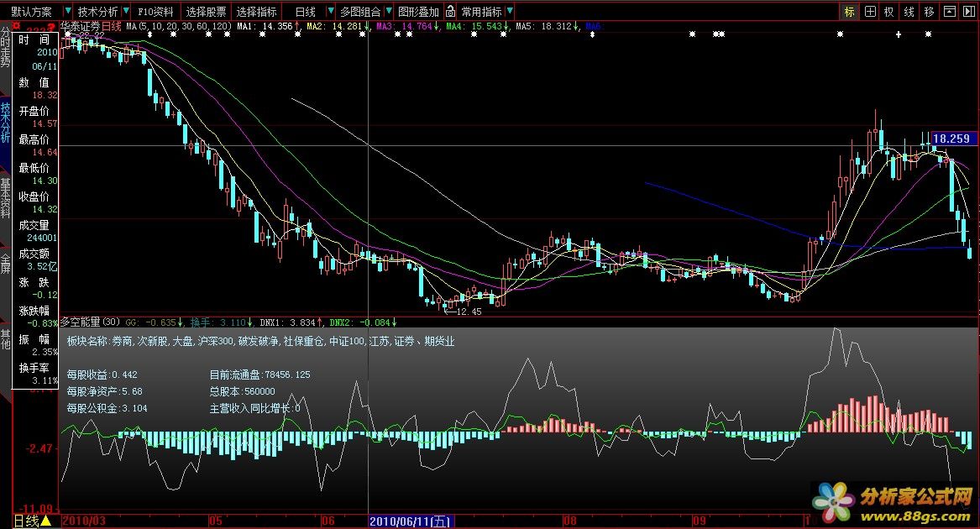Viewport: 980px width, 529px height.
Task: Click the 2010/03 label on time axis
Action: pyautogui.click(x=84, y=521)
